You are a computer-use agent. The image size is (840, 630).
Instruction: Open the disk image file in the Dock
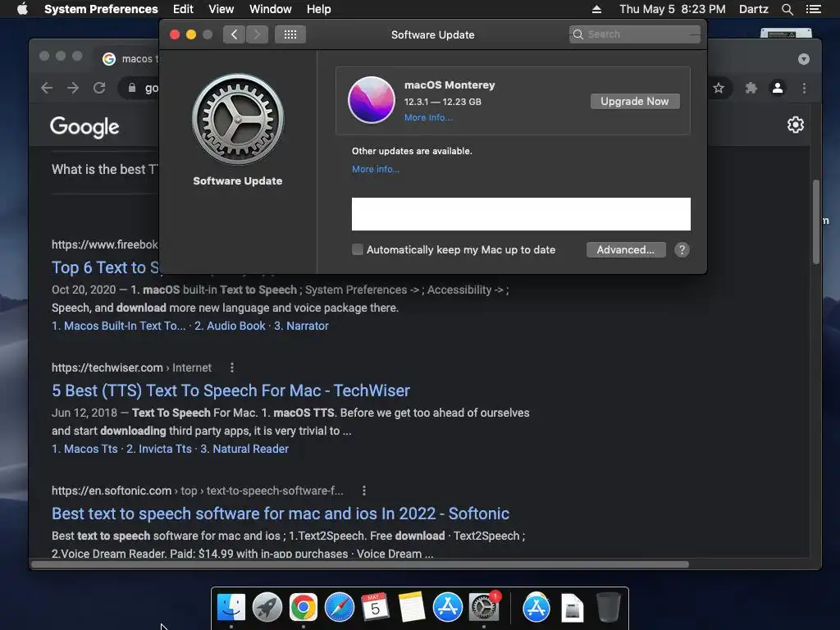[x=572, y=608]
